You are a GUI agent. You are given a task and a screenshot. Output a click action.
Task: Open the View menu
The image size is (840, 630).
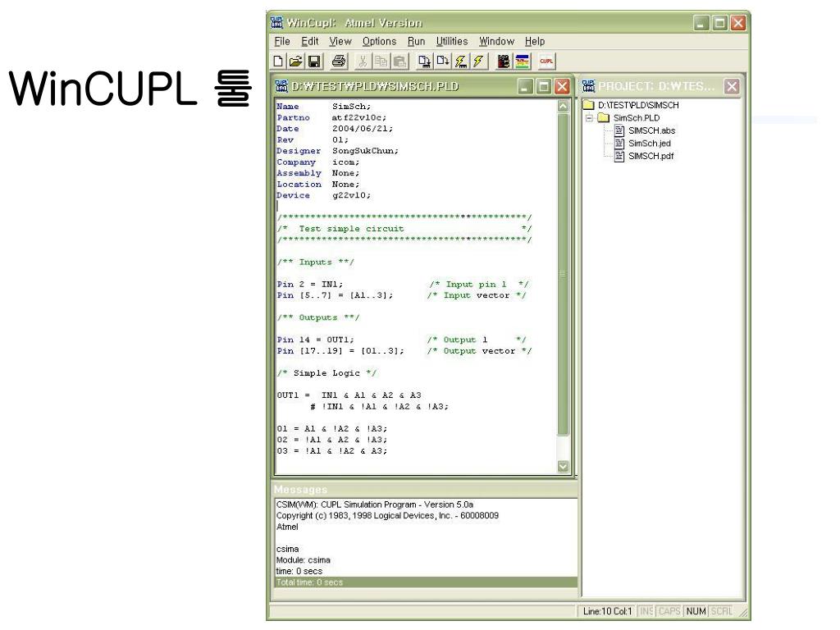(x=340, y=41)
